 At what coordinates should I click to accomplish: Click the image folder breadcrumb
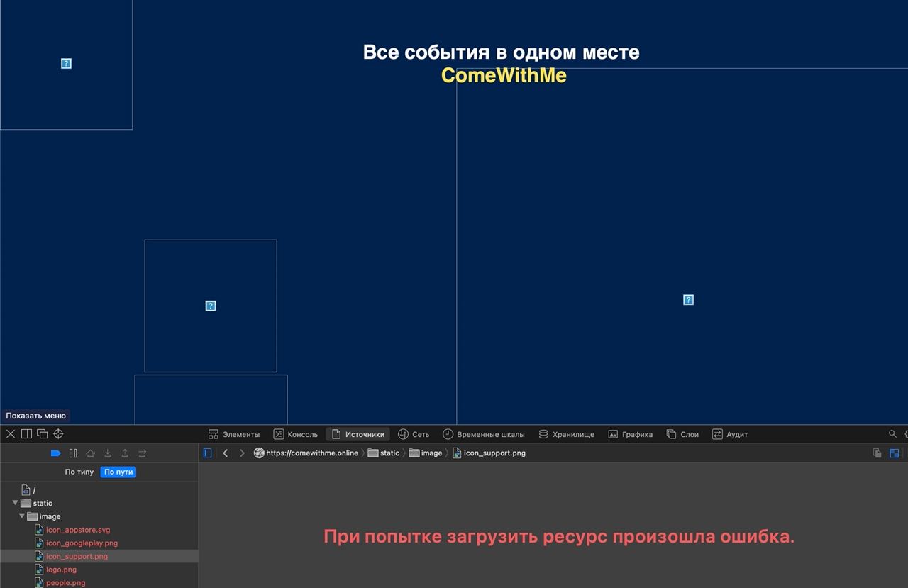tap(426, 453)
